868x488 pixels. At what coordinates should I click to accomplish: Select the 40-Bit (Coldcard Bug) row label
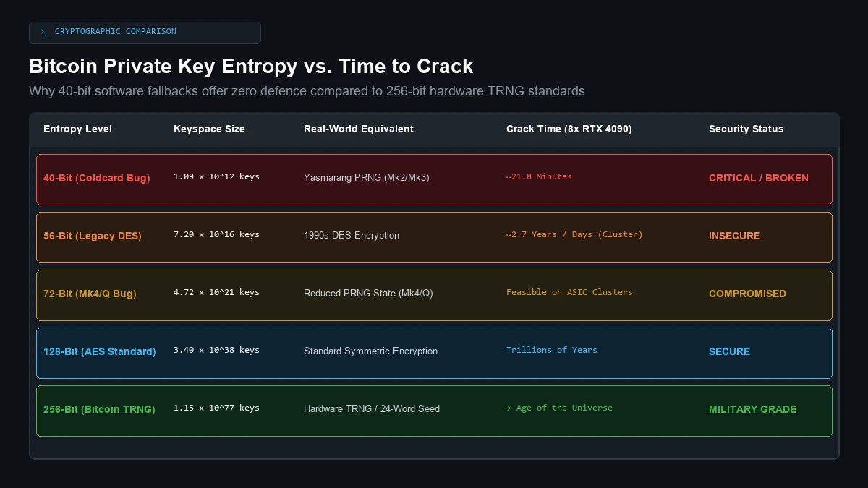97,178
